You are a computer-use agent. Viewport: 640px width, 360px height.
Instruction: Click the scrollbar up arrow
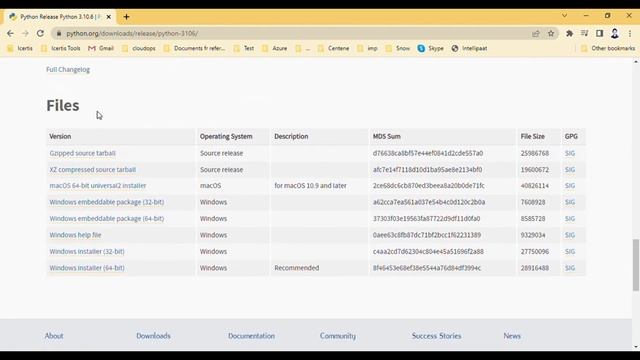pos(636,62)
